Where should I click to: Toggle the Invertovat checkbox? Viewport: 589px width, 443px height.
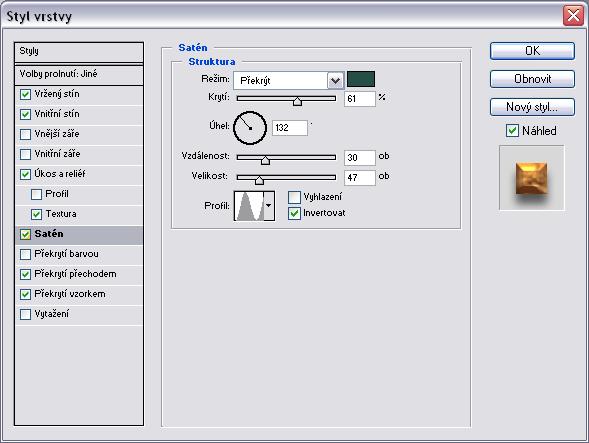(294, 213)
